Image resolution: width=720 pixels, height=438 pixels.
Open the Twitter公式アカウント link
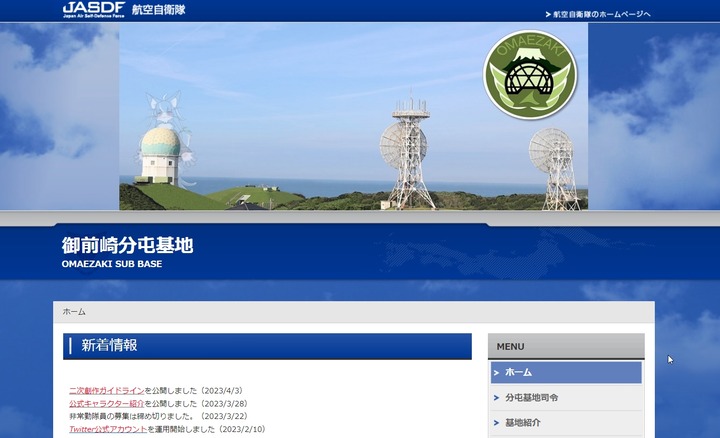coord(108,429)
